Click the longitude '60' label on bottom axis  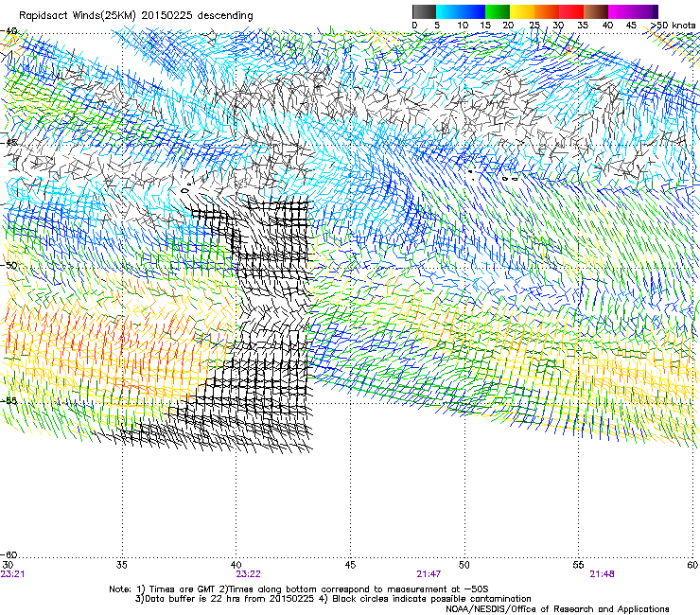coord(692,565)
